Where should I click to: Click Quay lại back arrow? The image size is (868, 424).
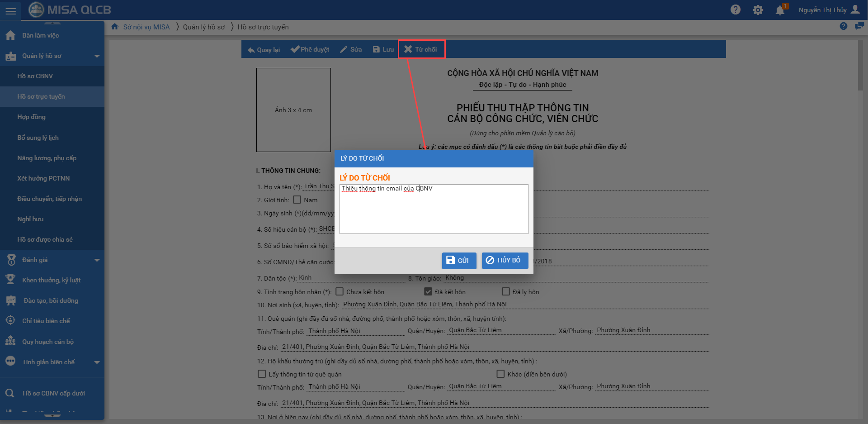[x=264, y=49]
